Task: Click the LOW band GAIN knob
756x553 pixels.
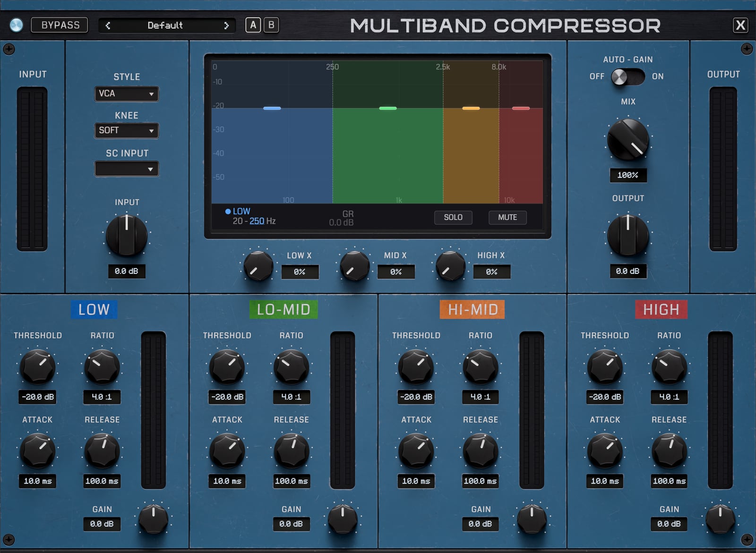Action: [x=154, y=519]
